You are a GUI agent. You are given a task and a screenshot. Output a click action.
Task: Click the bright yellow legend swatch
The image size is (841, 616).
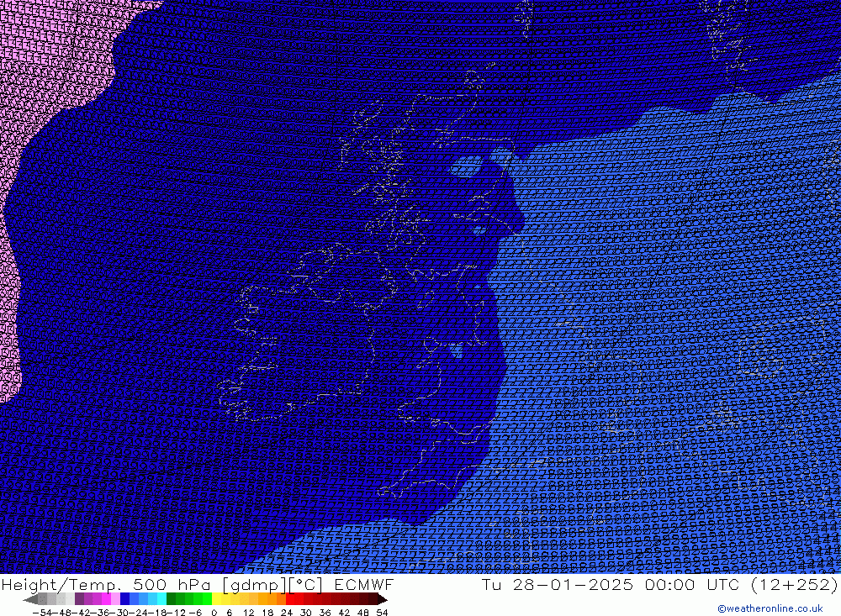pos(217,599)
